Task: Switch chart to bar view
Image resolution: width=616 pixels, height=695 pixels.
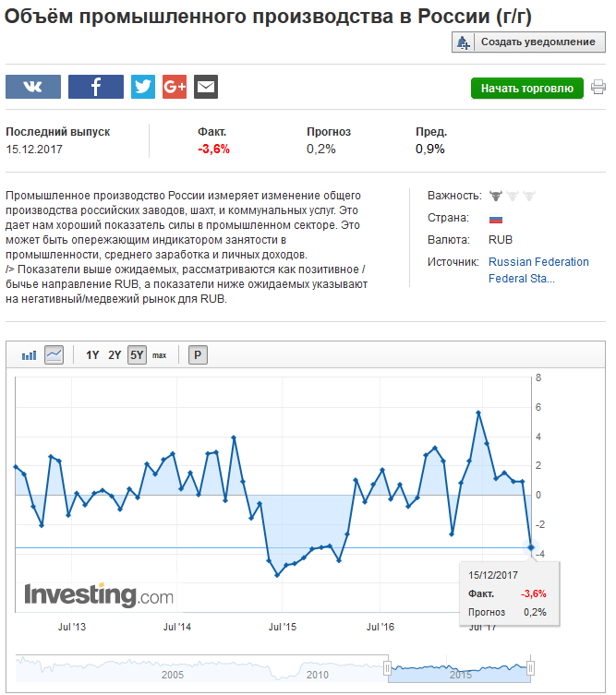Action: (x=30, y=354)
